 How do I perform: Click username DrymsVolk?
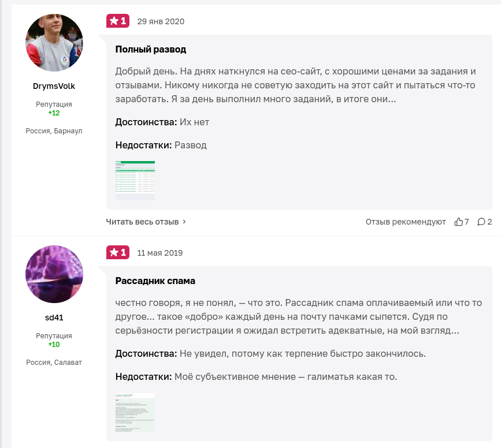[54, 86]
